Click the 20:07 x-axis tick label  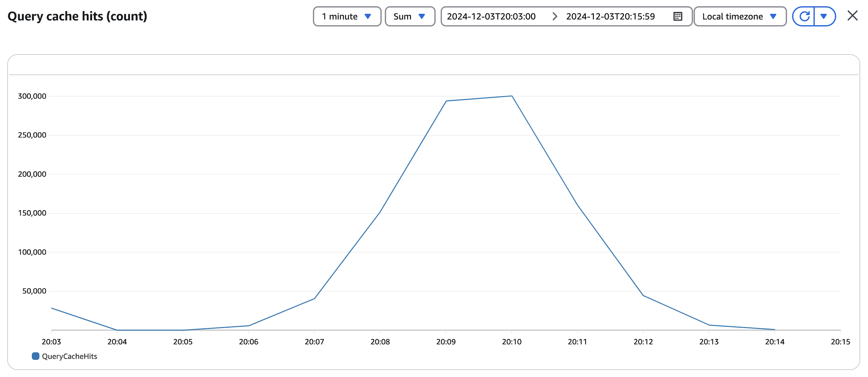[314, 342]
